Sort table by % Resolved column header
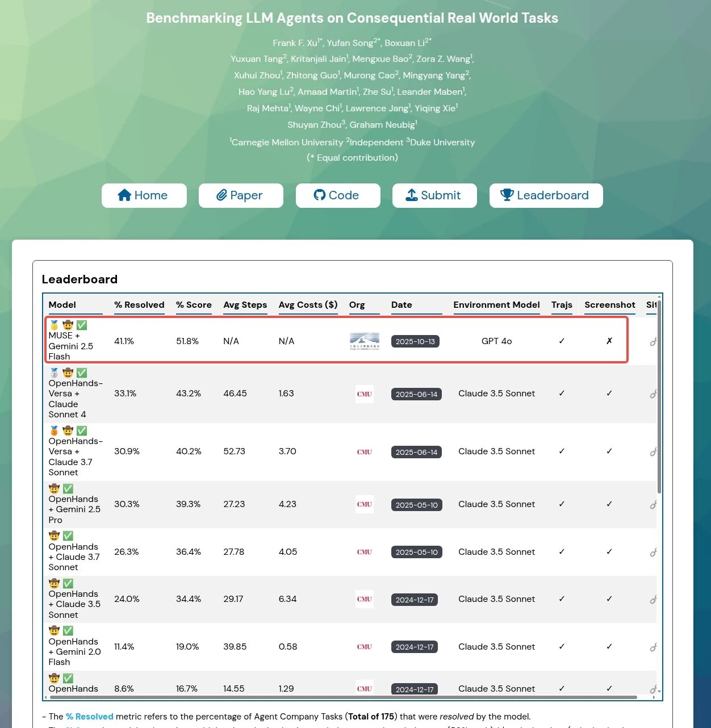This screenshot has height=728, width=711. coord(139,305)
